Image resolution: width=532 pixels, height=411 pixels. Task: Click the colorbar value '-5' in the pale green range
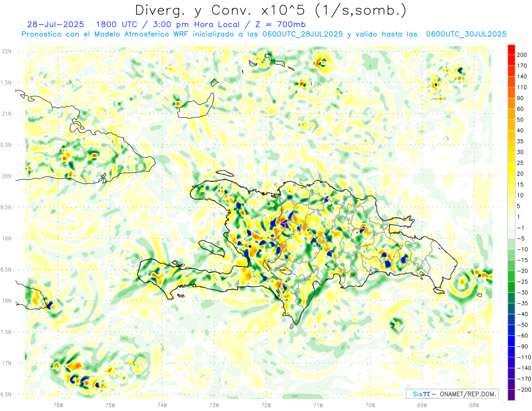pos(521,239)
